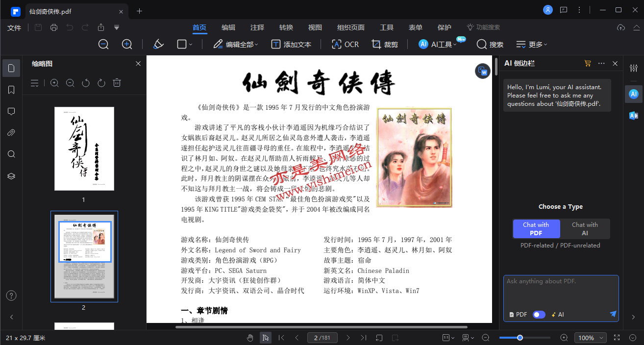Image resolution: width=644 pixels, height=345 pixels.
Task: Open the bookmarks panel in left sidebar
Action: tap(11, 90)
